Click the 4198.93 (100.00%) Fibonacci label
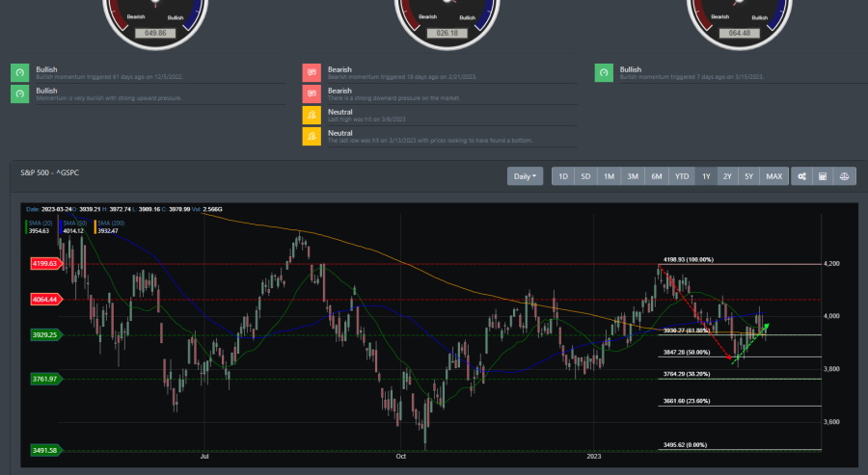 click(688, 259)
